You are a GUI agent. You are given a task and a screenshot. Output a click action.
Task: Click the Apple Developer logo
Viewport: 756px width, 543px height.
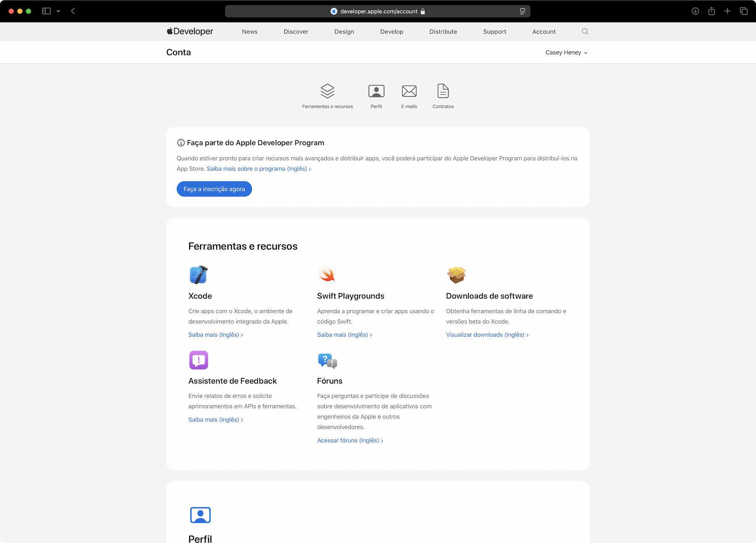(190, 32)
